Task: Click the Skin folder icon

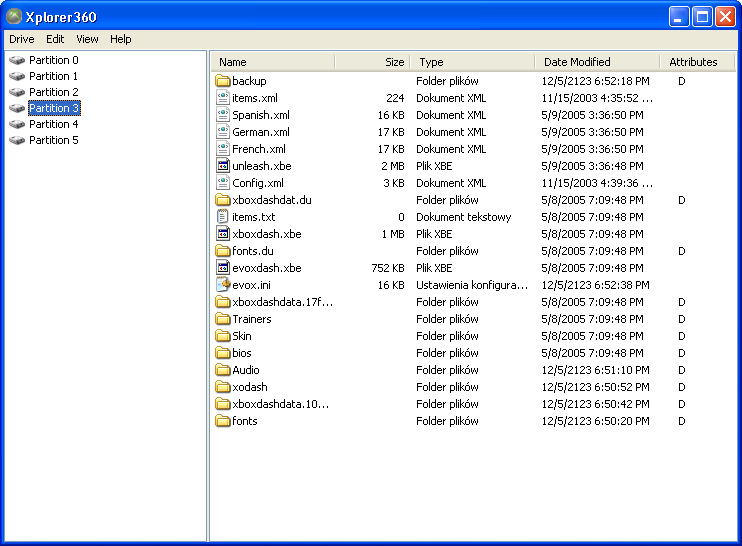Action: point(222,336)
